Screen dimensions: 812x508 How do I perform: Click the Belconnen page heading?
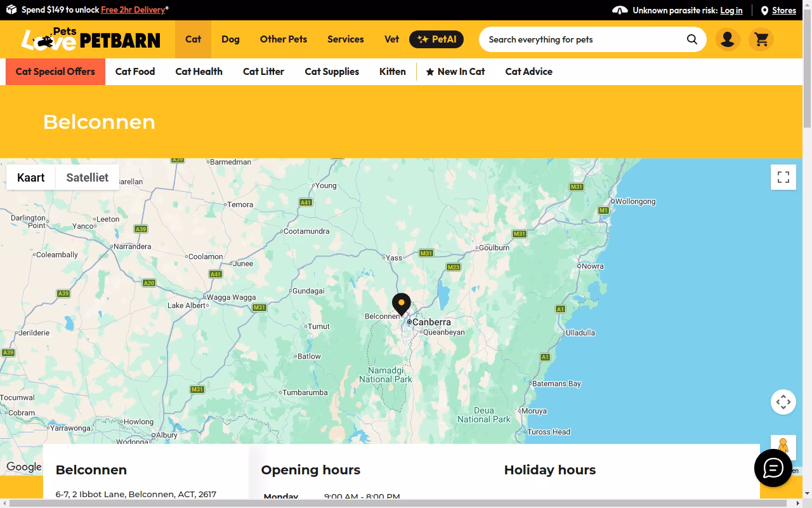point(99,122)
